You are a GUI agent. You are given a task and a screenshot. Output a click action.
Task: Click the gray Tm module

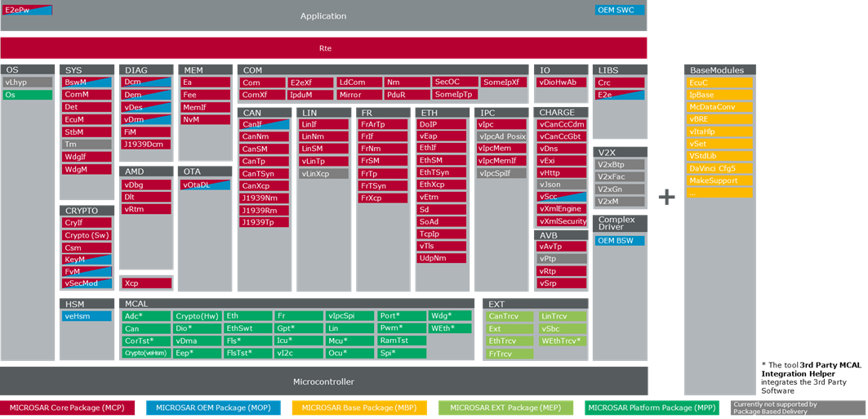coord(87,145)
